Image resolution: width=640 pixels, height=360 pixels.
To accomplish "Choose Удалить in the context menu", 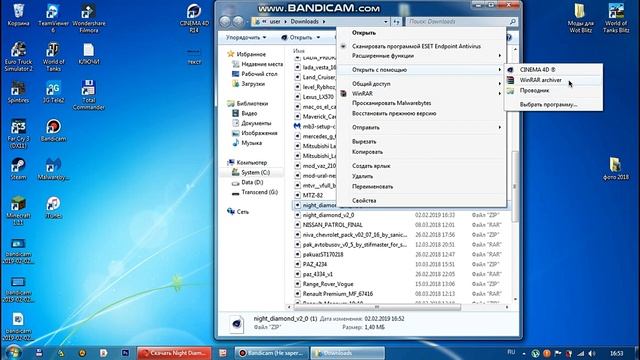I will click(421, 176).
